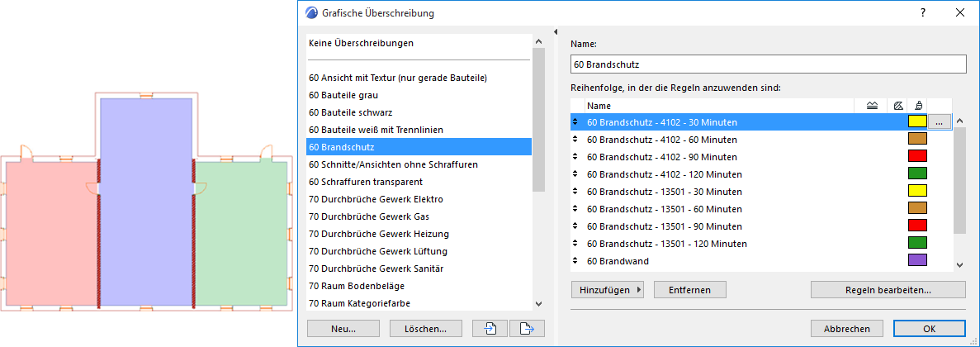Screen dimensions: 980x347
Task: Click the import override combinations icon
Action: pyautogui.click(x=490, y=328)
